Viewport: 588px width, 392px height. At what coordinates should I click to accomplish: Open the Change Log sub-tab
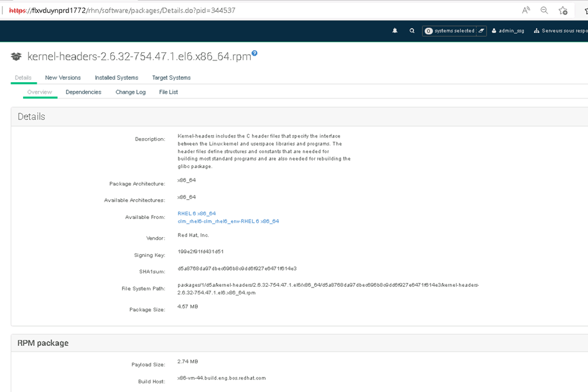click(x=131, y=92)
